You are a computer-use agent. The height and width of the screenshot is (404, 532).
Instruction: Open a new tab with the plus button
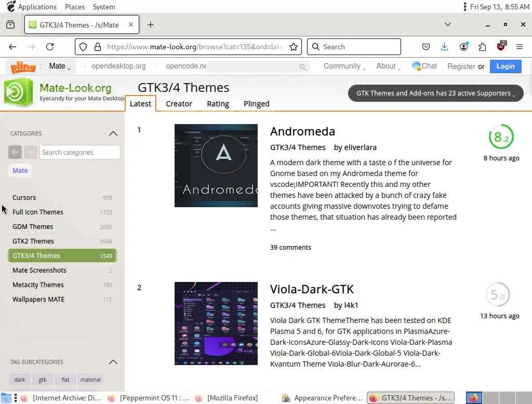150,25
